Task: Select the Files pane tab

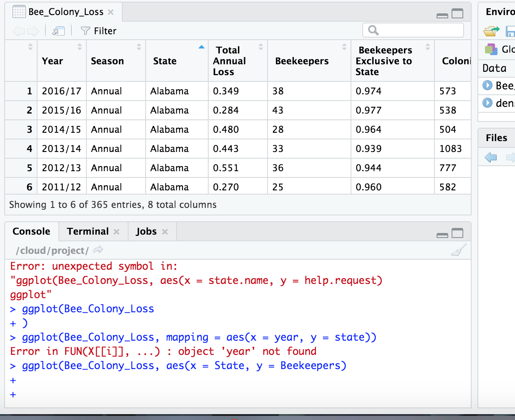Action: coord(496,138)
